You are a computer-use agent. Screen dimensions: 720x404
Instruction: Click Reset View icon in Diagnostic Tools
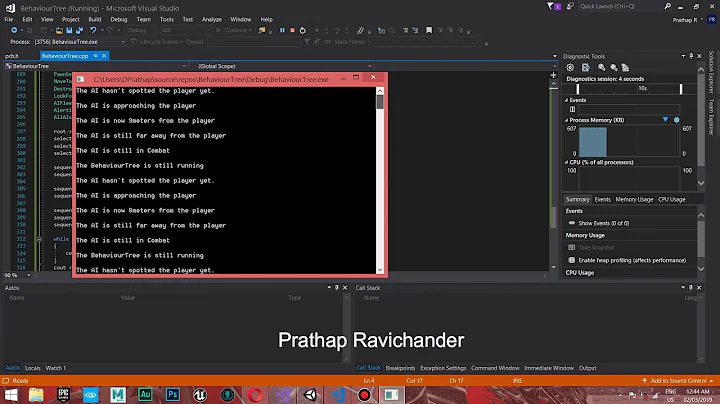point(625,67)
